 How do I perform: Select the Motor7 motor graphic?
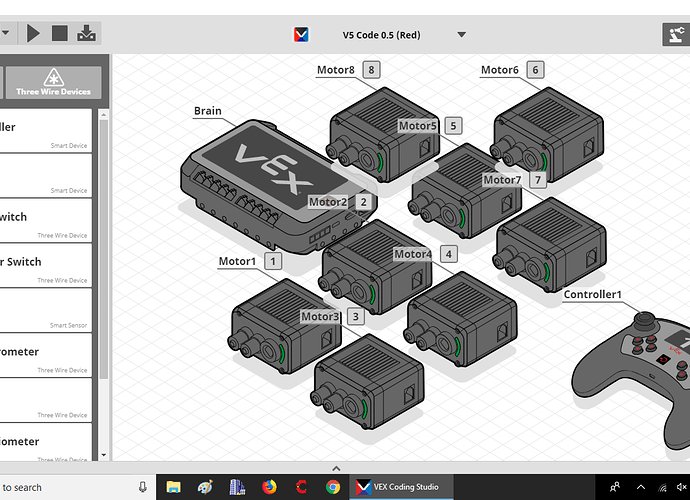click(x=551, y=245)
